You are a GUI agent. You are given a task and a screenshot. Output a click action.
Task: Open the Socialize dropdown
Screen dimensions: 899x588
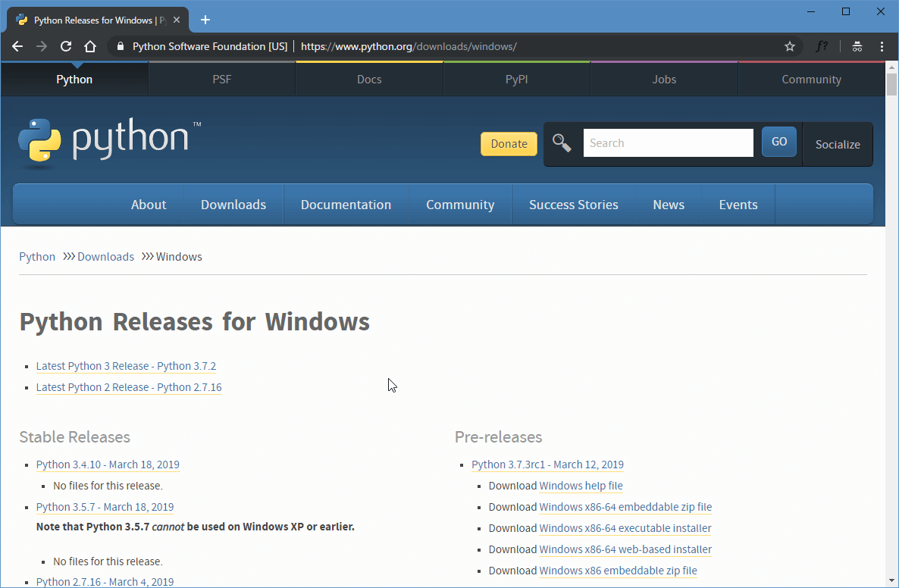837,144
